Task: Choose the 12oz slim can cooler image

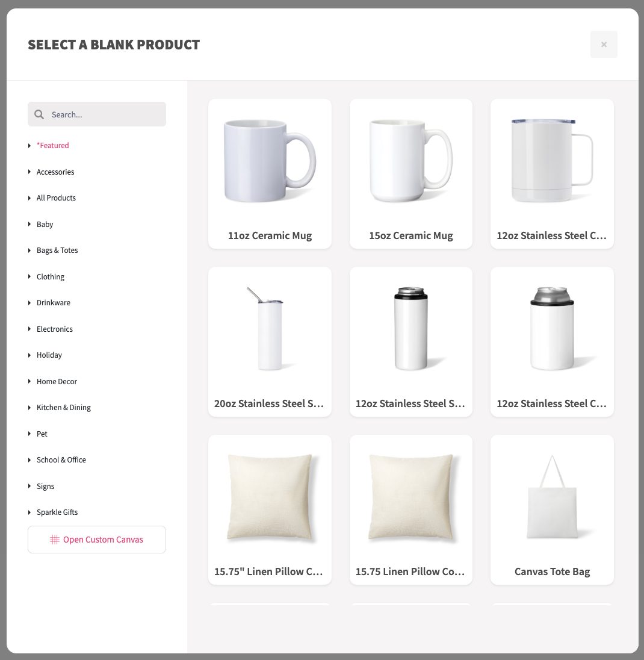Action: coord(411,329)
